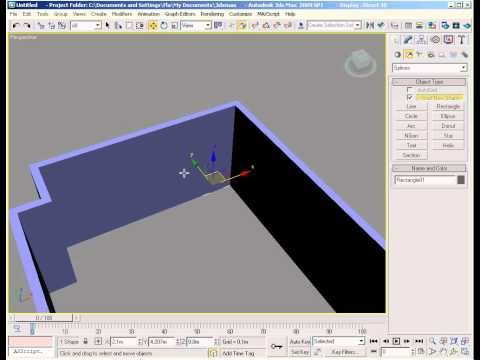Click the Key Filters button
The image size is (480, 360).
[x=344, y=352]
